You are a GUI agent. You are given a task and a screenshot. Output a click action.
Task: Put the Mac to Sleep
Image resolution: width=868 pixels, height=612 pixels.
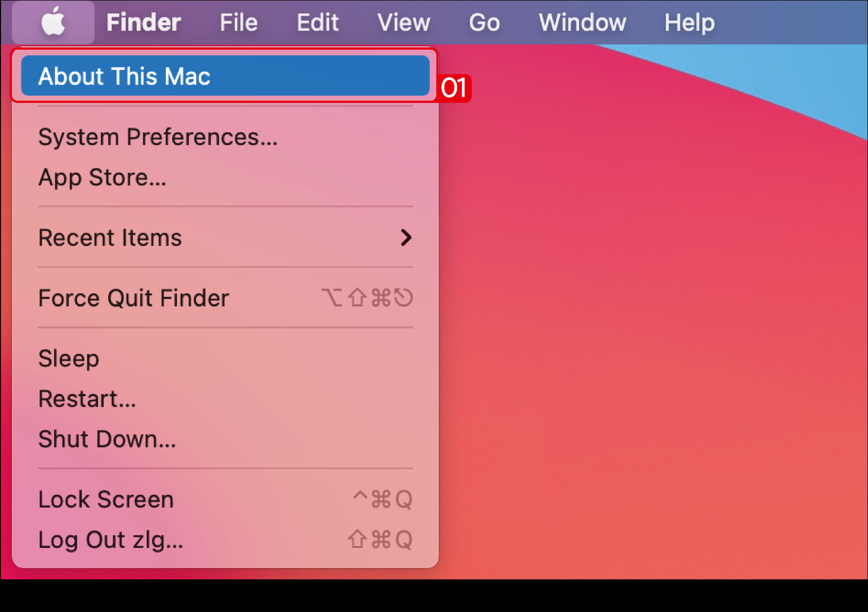point(69,358)
